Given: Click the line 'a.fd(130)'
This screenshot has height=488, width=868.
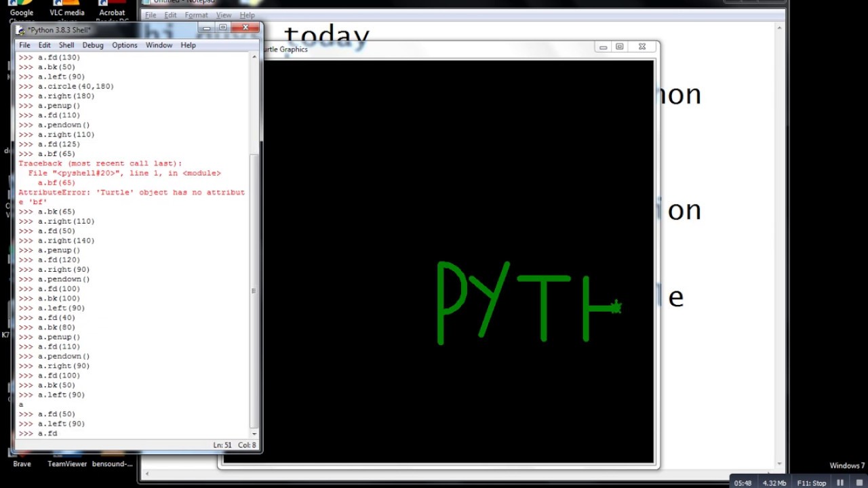Looking at the screenshot, I should (58, 58).
